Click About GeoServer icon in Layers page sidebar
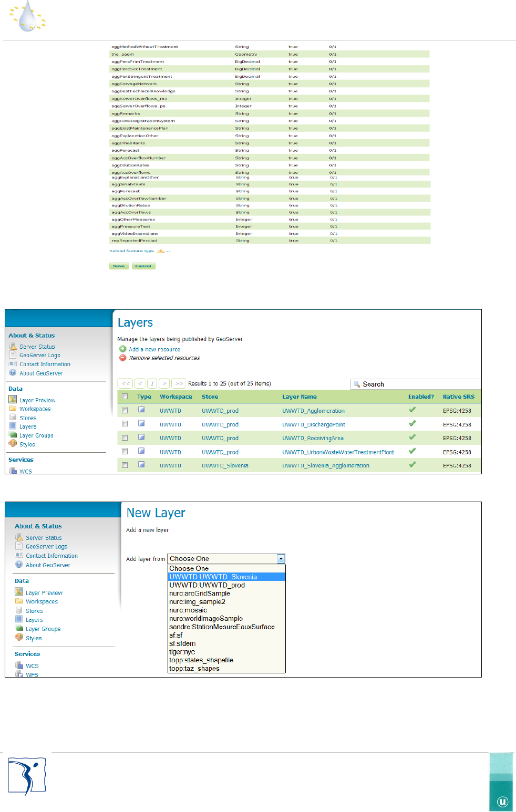The width and height of the screenshot is (516, 812). (13, 372)
